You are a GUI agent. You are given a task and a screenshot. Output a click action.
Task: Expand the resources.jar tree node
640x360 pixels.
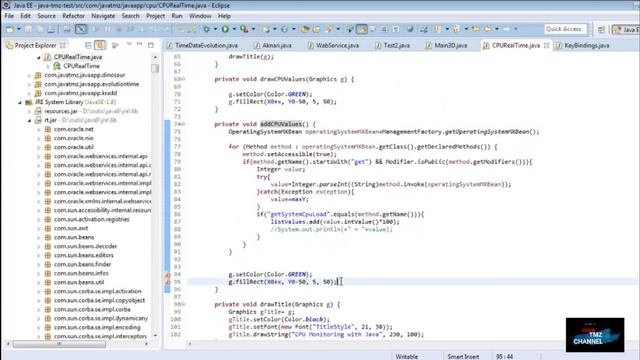(29, 111)
